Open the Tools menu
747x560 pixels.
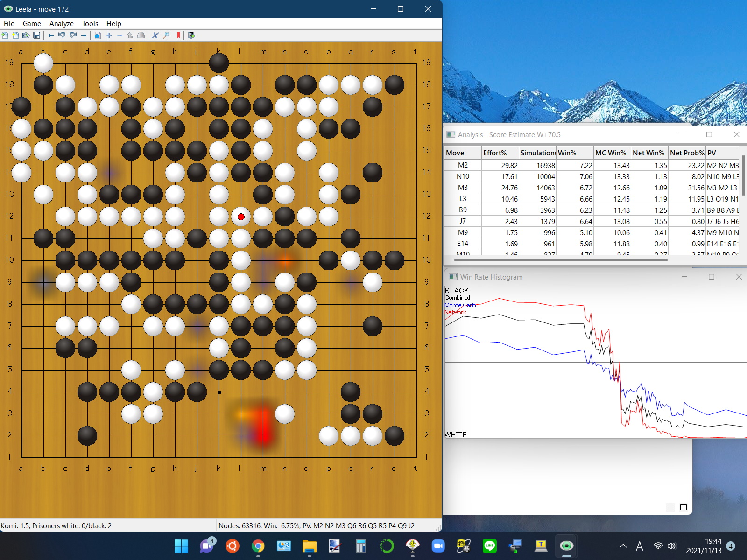[x=90, y=24]
